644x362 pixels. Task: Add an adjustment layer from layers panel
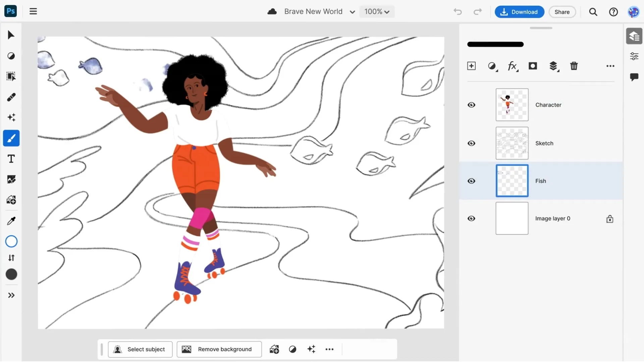[492, 66]
